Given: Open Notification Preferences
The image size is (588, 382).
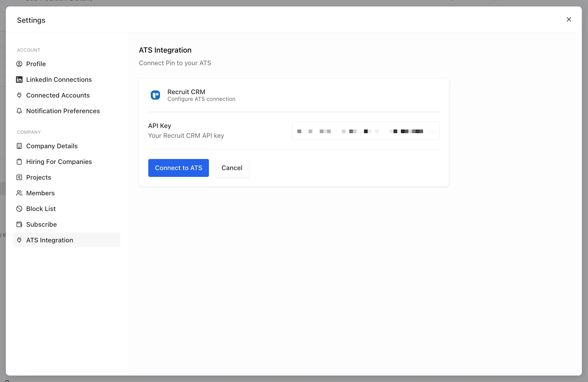Looking at the screenshot, I should click(x=67, y=111).
